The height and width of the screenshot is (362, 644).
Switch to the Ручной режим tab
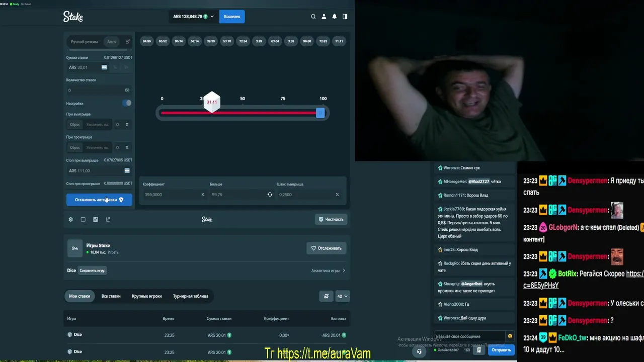[x=84, y=42]
